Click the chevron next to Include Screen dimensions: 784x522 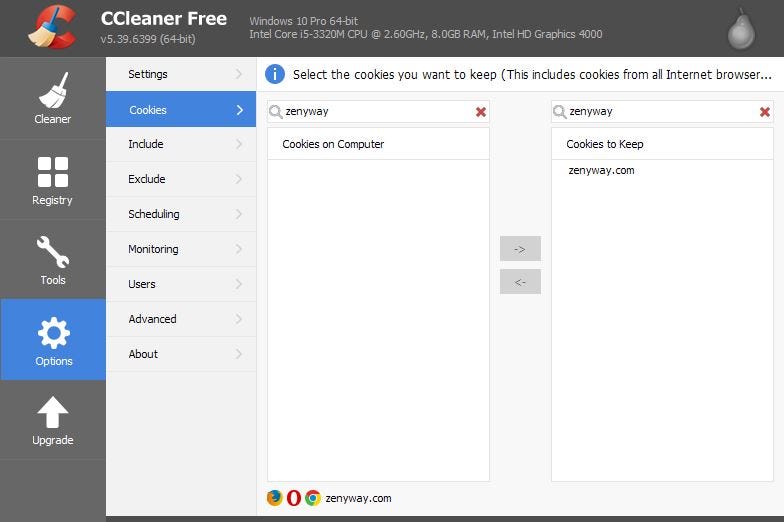click(x=239, y=144)
